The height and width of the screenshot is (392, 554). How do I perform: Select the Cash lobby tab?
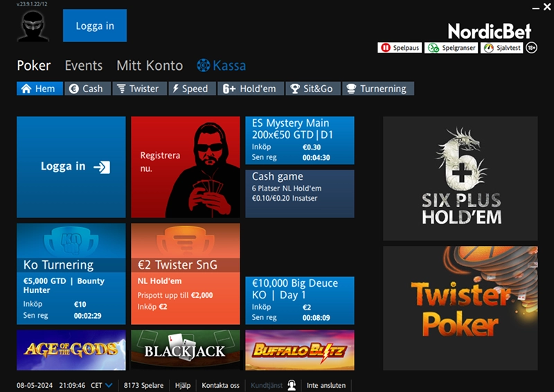[88, 89]
